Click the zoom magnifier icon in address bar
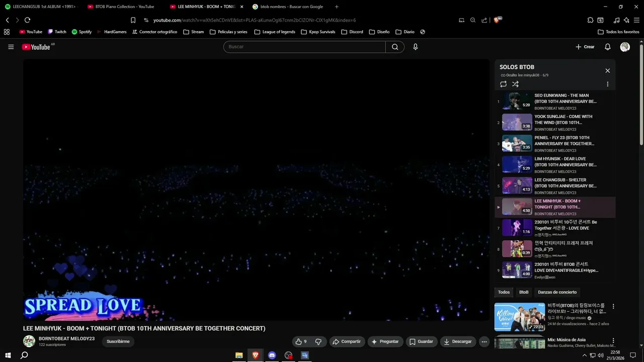The width and height of the screenshot is (644, 362). click(x=472, y=20)
